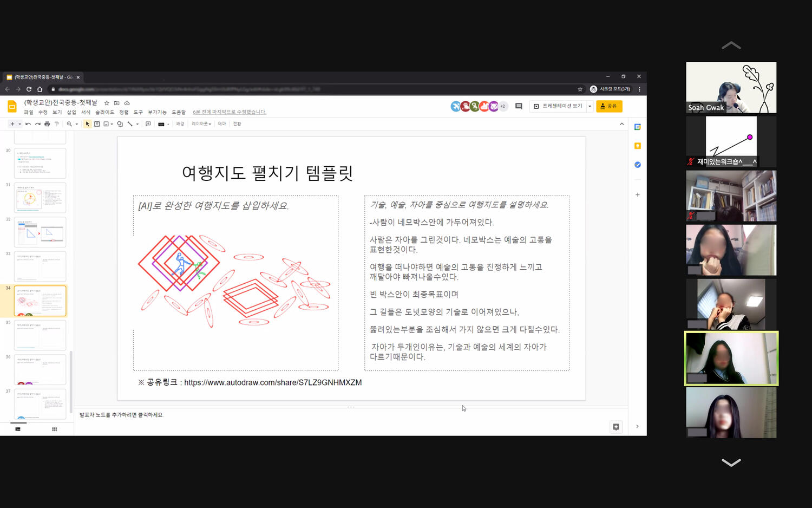The height and width of the screenshot is (508, 812).
Task: Click the yellow 공유 share button
Action: click(x=609, y=106)
